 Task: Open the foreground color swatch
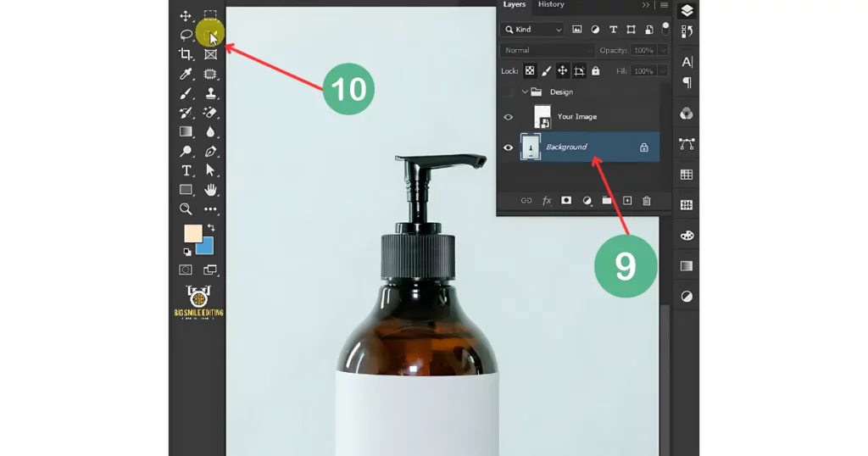click(x=192, y=233)
